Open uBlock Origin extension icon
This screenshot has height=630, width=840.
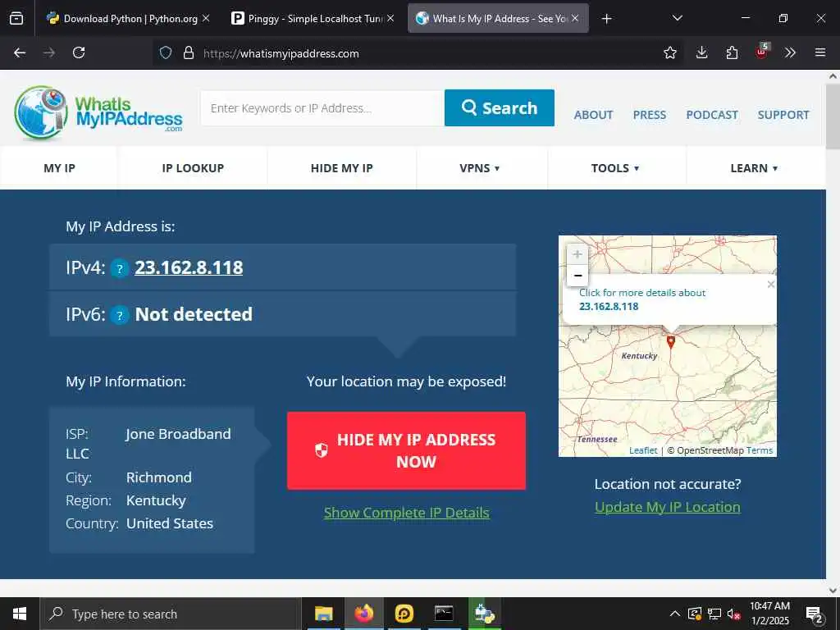762,52
